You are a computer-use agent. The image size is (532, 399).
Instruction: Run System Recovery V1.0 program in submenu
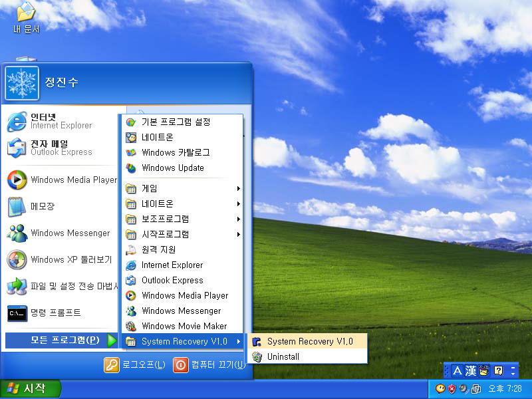308,341
